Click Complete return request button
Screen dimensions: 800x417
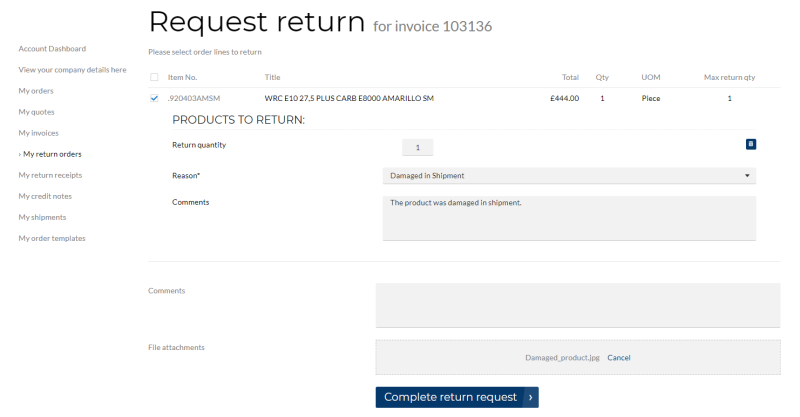coord(457,397)
